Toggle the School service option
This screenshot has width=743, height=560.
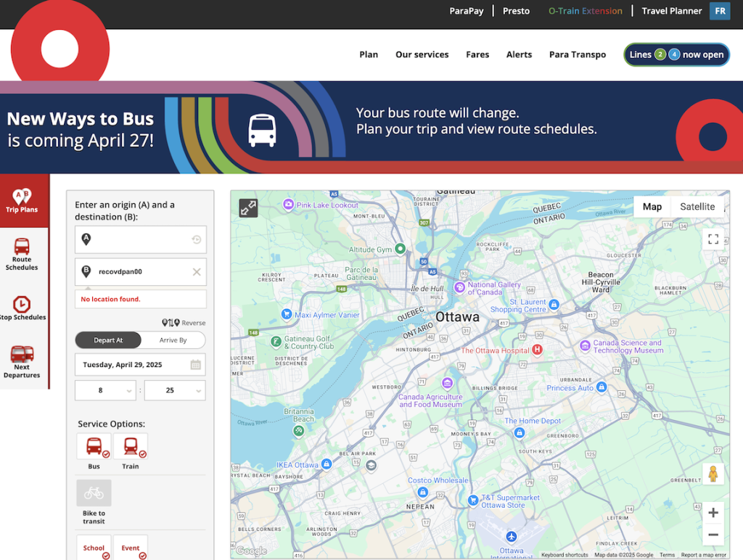coord(94,548)
